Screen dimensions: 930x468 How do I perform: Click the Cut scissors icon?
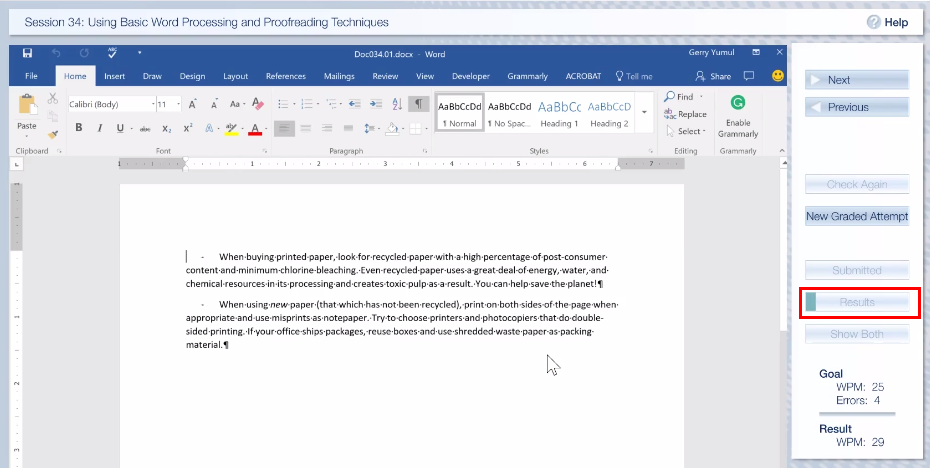[53, 98]
